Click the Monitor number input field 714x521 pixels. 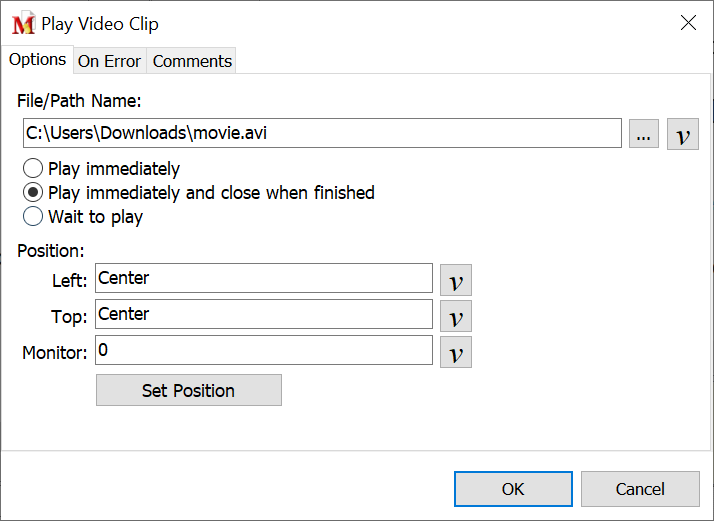click(x=264, y=351)
